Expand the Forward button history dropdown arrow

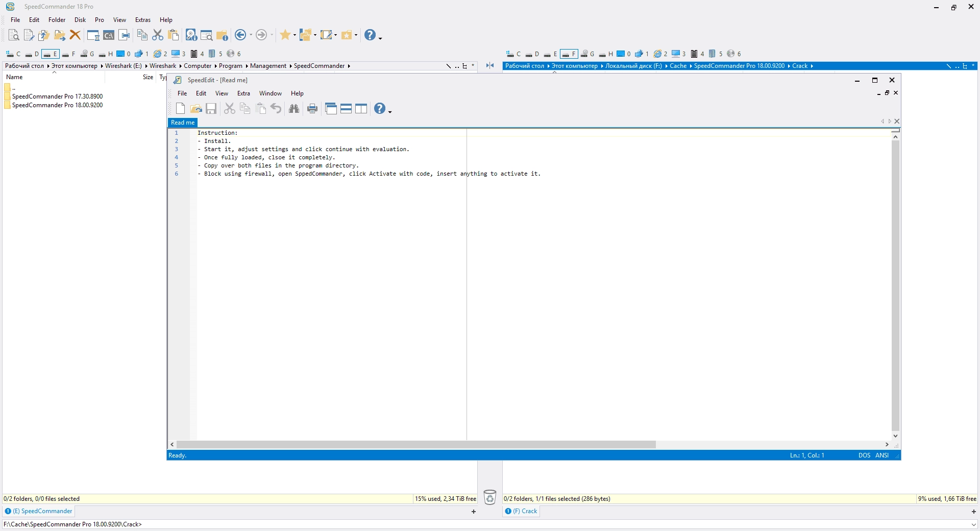pyautogui.click(x=272, y=35)
